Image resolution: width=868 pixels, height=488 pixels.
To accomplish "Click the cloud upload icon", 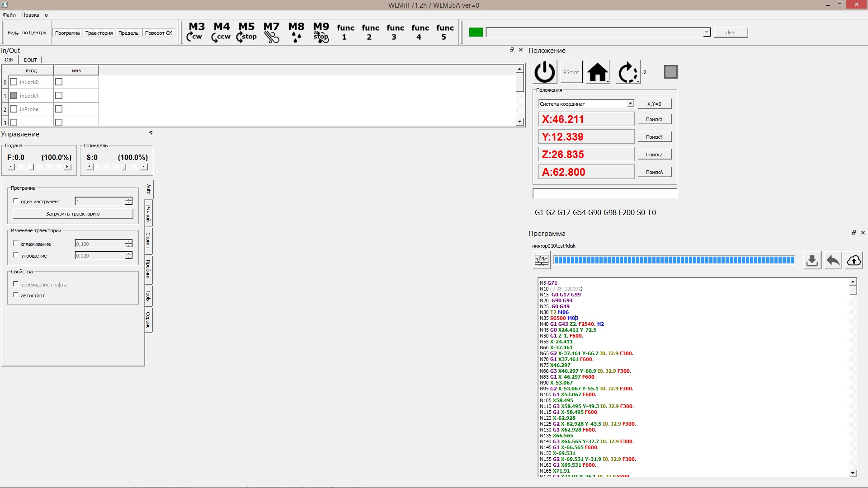I will [x=854, y=261].
